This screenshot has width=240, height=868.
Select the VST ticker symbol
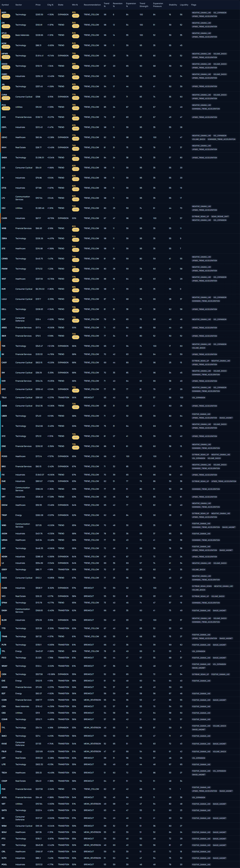click(x=3, y=804)
